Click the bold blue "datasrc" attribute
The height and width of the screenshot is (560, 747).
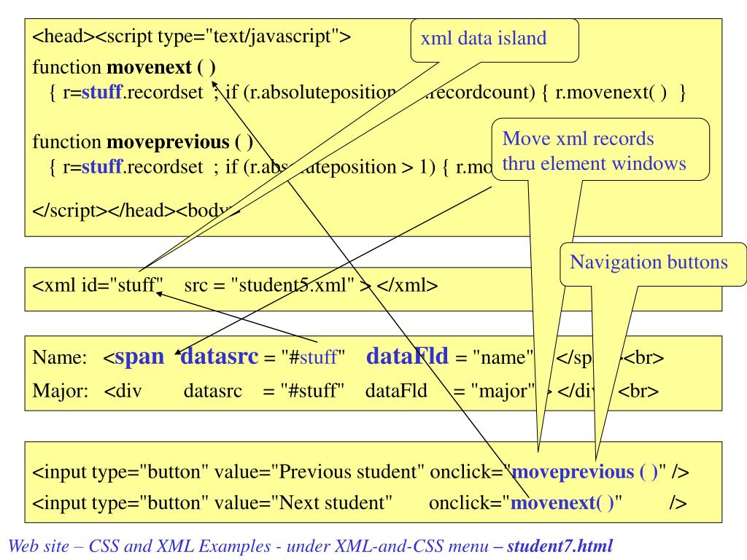coord(220,356)
